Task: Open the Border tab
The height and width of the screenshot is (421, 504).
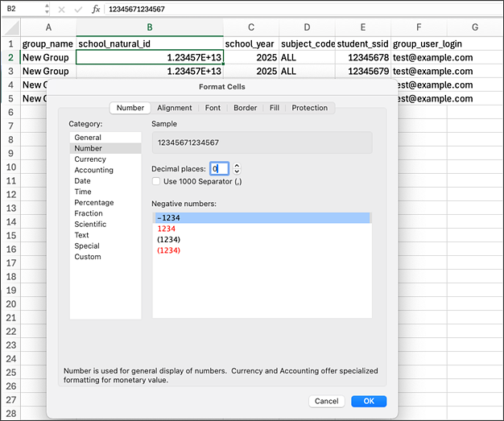Action: tap(245, 108)
